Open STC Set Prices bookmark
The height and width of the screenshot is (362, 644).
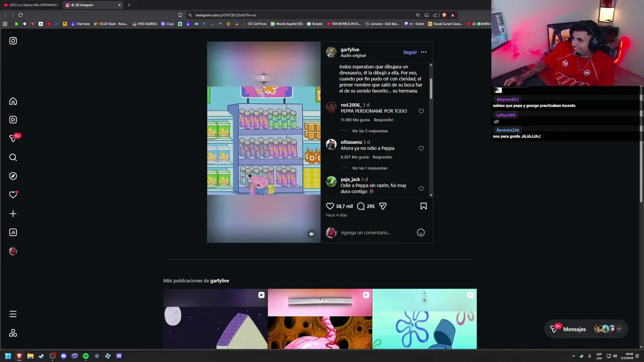(255, 24)
